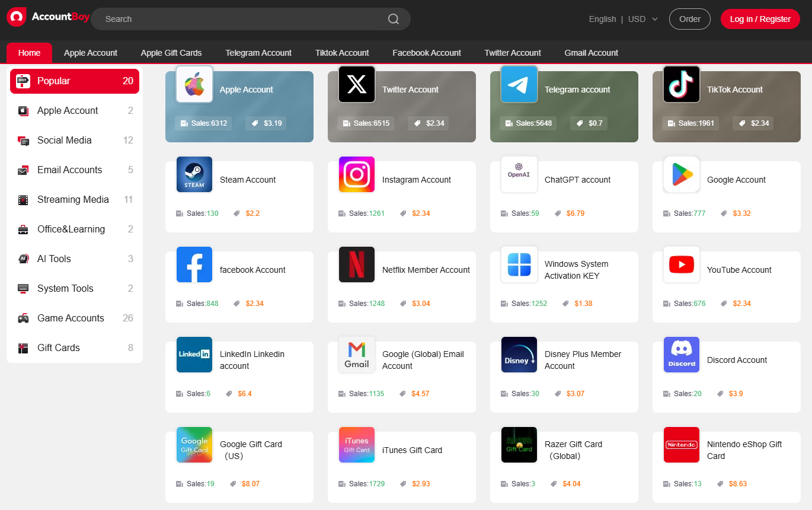Image resolution: width=812 pixels, height=510 pixels.
Task: Open the Apple Account product icon
Action: point(194,84)
